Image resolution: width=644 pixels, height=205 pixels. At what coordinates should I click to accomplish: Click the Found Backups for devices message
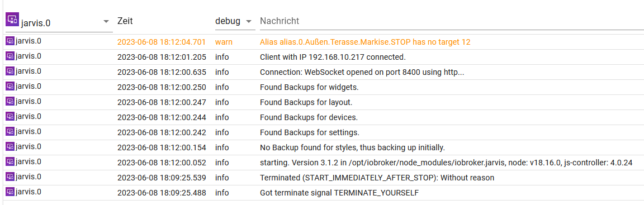click(309, 117)
